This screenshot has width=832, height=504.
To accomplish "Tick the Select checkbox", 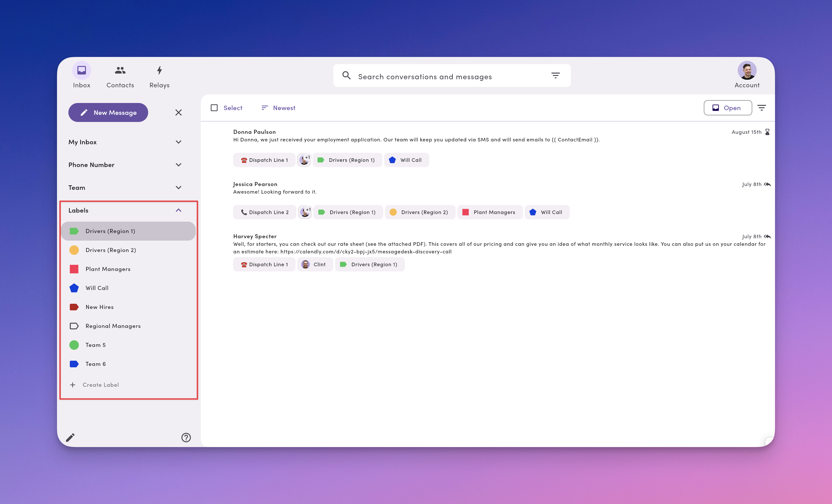I will point(214,108).
